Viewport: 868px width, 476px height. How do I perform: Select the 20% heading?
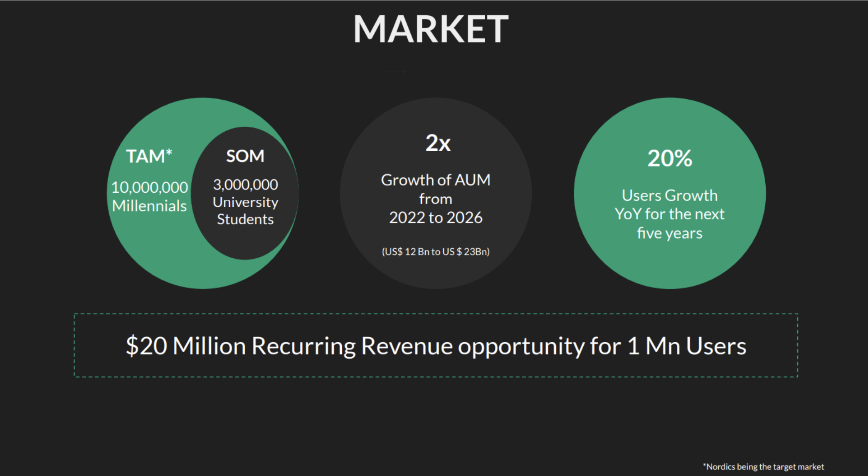[x=670, y=158]
